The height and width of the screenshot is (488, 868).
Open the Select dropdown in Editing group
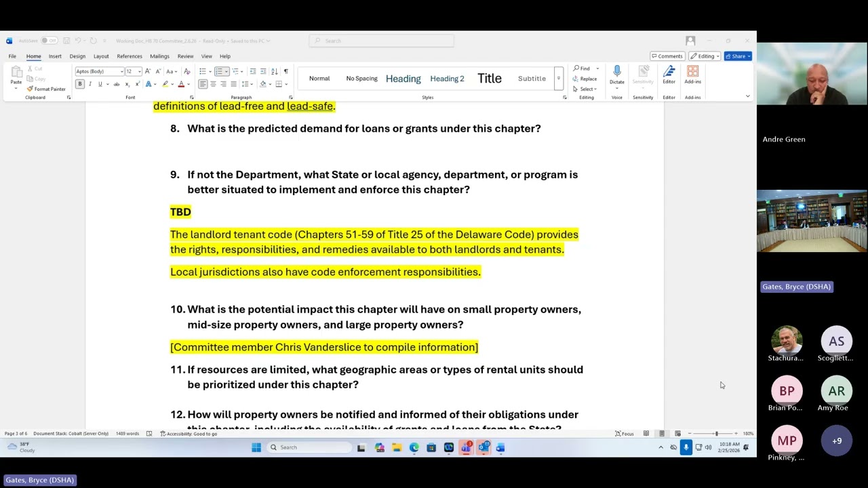click(584, 89)
